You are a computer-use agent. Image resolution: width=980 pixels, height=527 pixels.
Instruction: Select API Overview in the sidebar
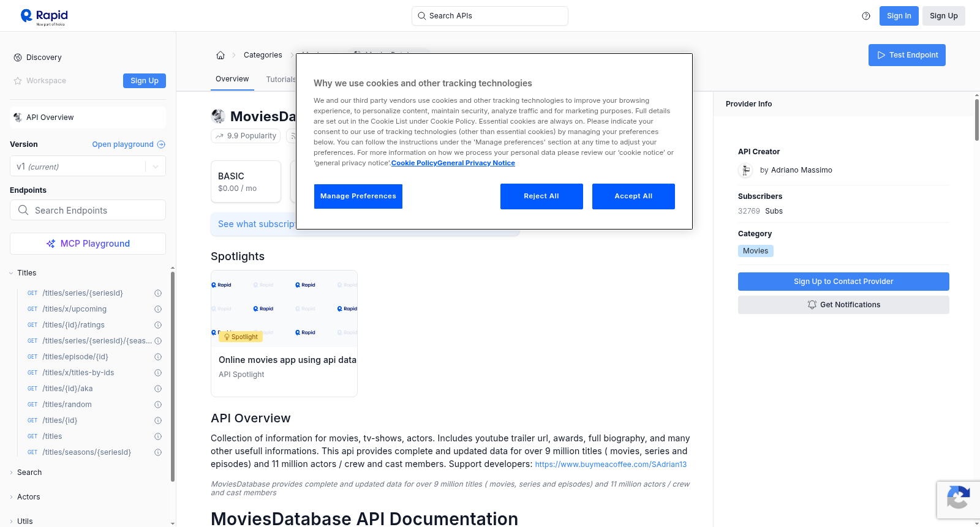(x=88, y=118)
